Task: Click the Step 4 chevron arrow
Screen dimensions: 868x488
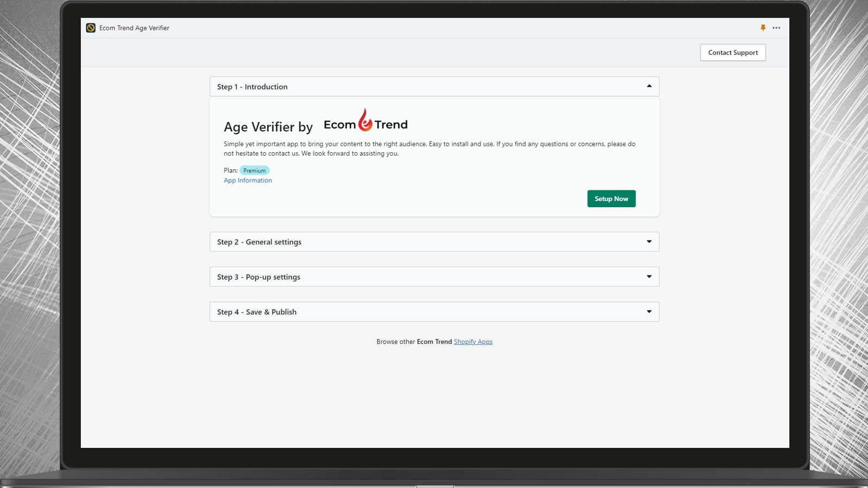Action: tap(649, 311)
